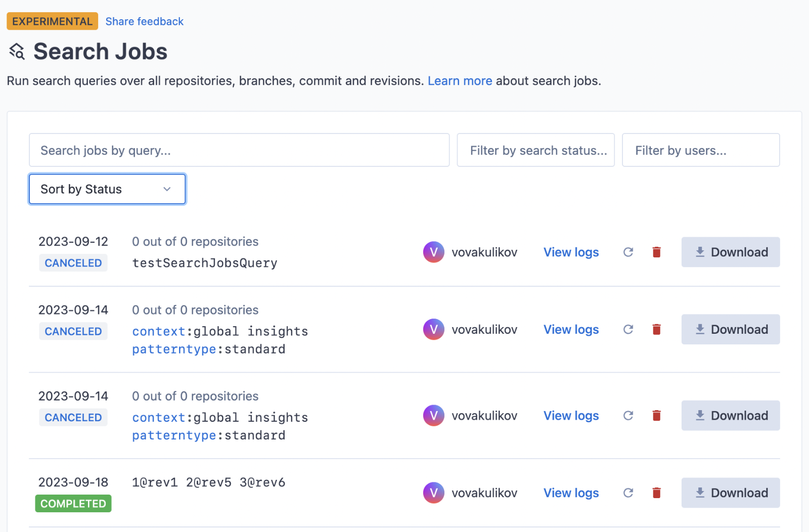Select the 1@rev1 2@rev5 3@rev6 query text
Screen dimensions: 809x532
tap(208, 482)
